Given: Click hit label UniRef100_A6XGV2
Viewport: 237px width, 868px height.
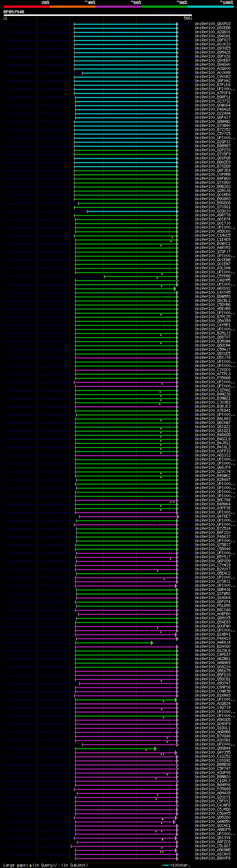Looking at the screenshot, I should coord(213,288).
